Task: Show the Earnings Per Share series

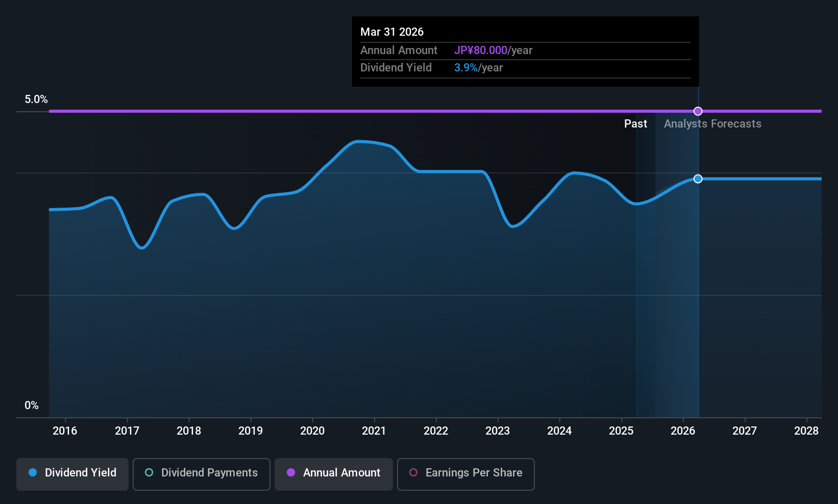Action: (466, 474)
